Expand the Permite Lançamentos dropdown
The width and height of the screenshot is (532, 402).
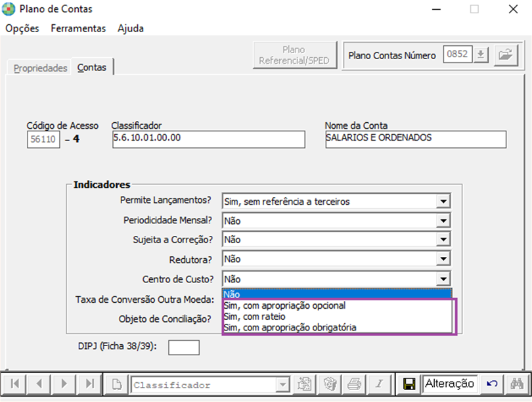443,202
